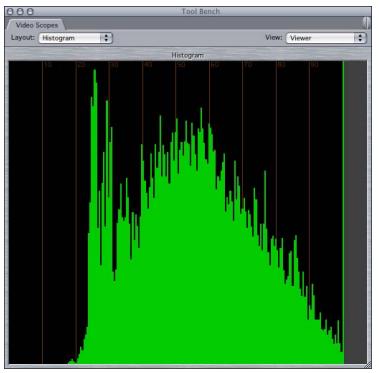The height and width of the screenshot is (373, 379).
Task: Click the Layout label
Action: click(23, 37)
